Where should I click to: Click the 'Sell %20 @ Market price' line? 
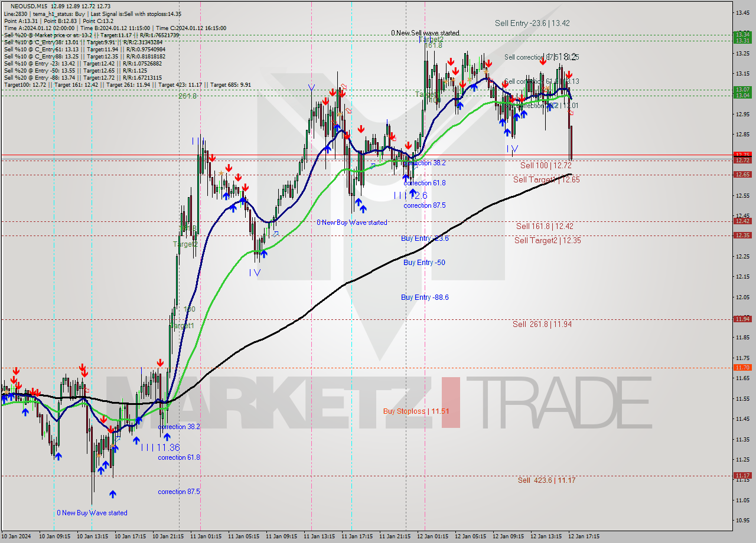point(92,35)
